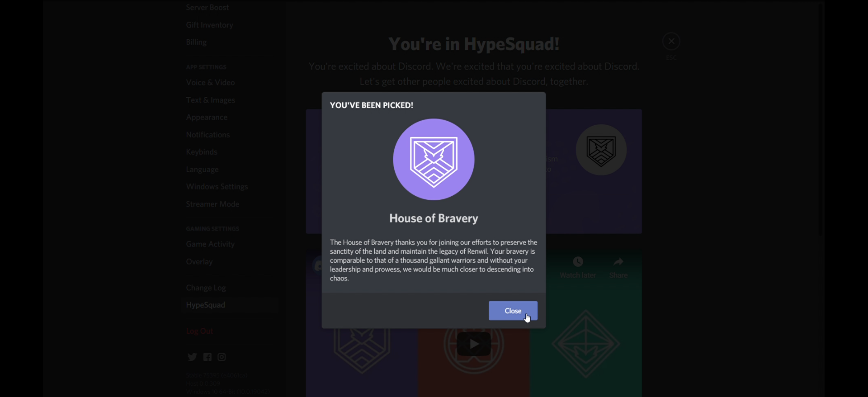Click the Bravery crest on purple video panel
Viewport: 868px width, 397px height.
pyautogui.click(x=362, y=351)
